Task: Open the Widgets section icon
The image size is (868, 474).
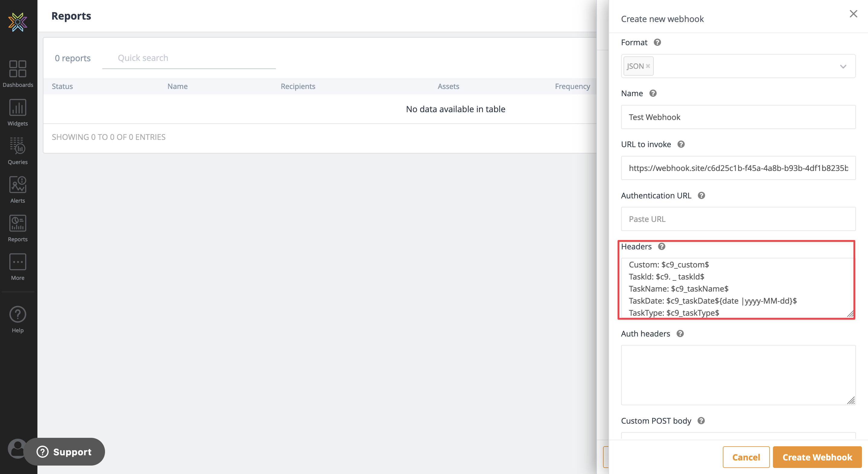Action: (18, 112)
